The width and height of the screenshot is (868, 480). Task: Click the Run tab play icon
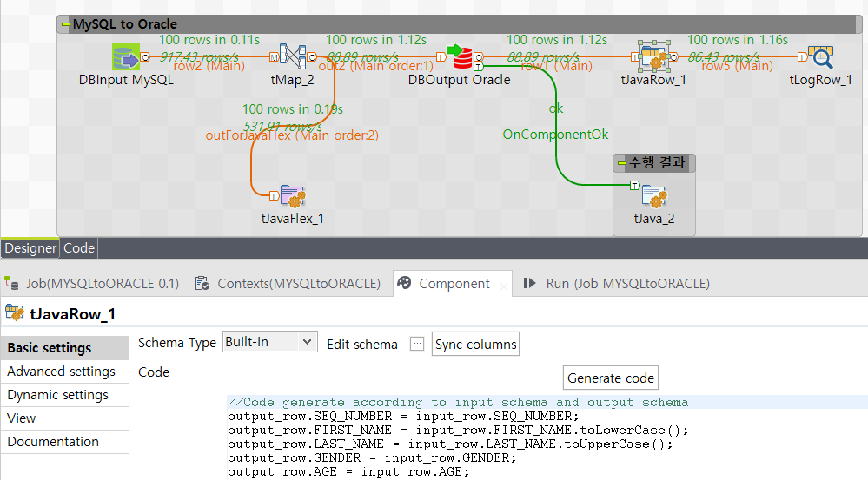(x=530, y=283)
